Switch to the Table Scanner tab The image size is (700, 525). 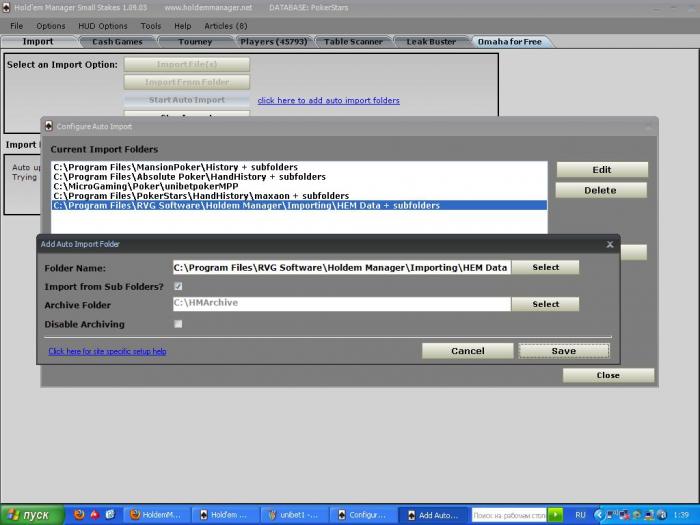tap(353, 42)
